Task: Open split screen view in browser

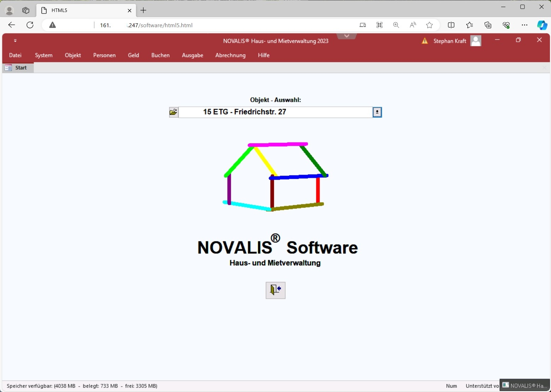Action: 451,25
